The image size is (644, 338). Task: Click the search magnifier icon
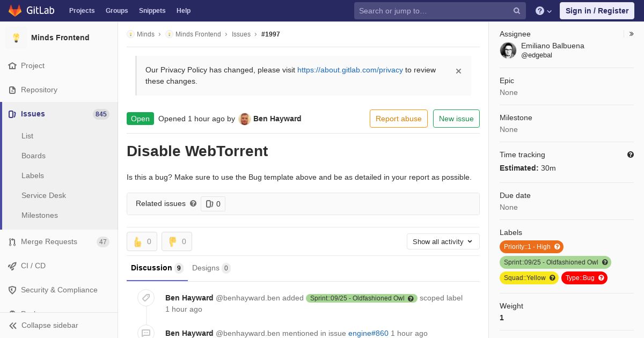pos(517,11)
